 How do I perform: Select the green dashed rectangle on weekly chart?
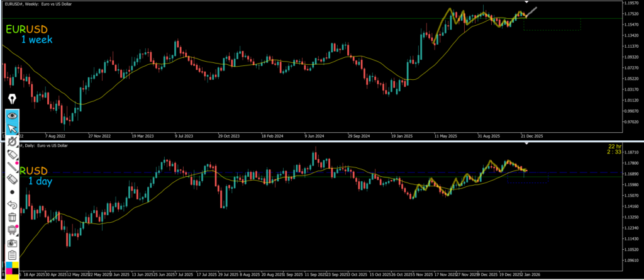point(552,25)
